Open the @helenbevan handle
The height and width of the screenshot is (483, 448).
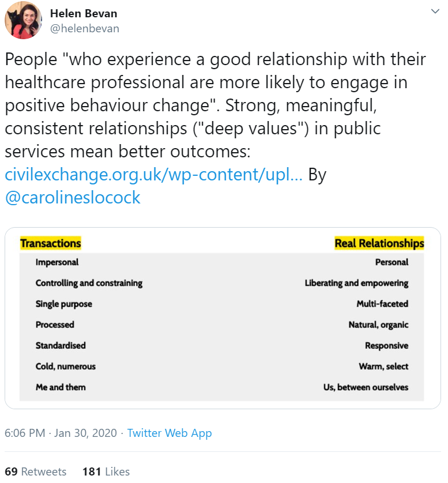pyautogui.click(x=84, y=28)
